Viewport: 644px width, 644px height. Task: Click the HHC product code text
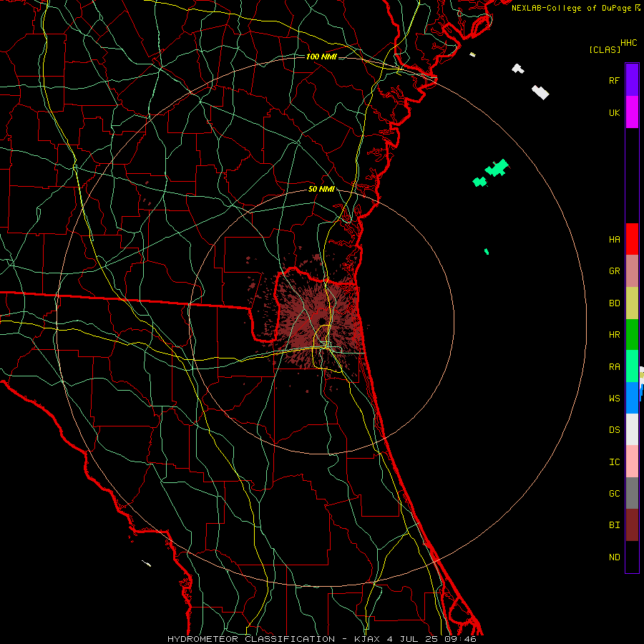[x=628, y=43]
